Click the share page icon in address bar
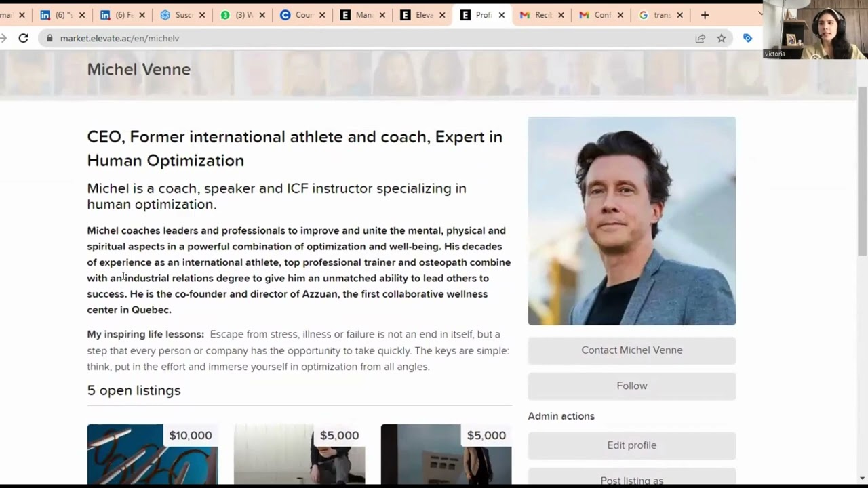This screenshot has height=488, width=868. pos(701,39)
